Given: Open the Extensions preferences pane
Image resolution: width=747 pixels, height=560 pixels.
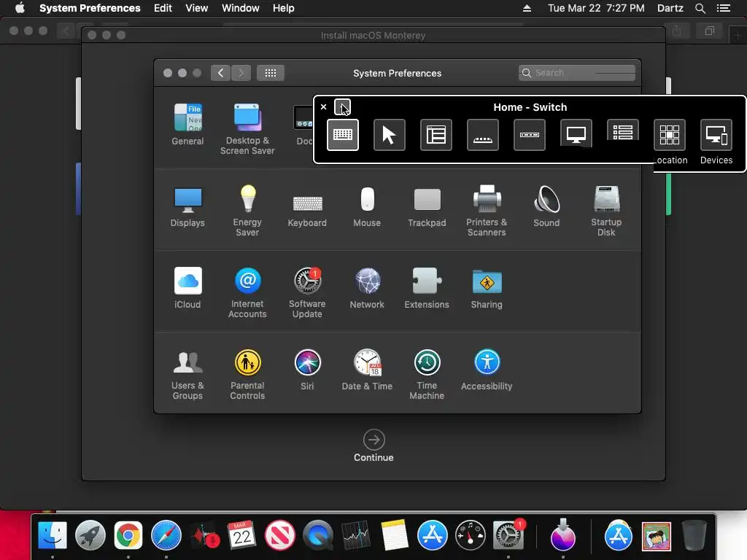Looking at the screenshot, I should (427, 288).
